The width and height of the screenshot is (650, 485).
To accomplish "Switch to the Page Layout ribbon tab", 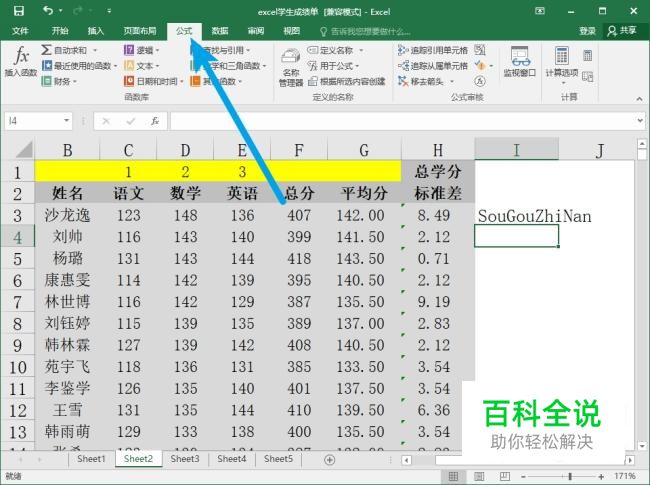I will click(x=140, y=31).
